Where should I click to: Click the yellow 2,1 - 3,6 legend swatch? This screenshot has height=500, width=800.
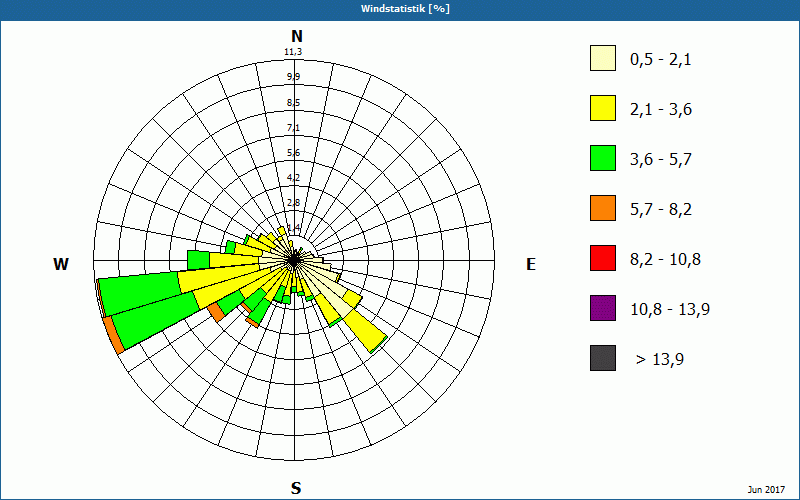tap(603, 108)
